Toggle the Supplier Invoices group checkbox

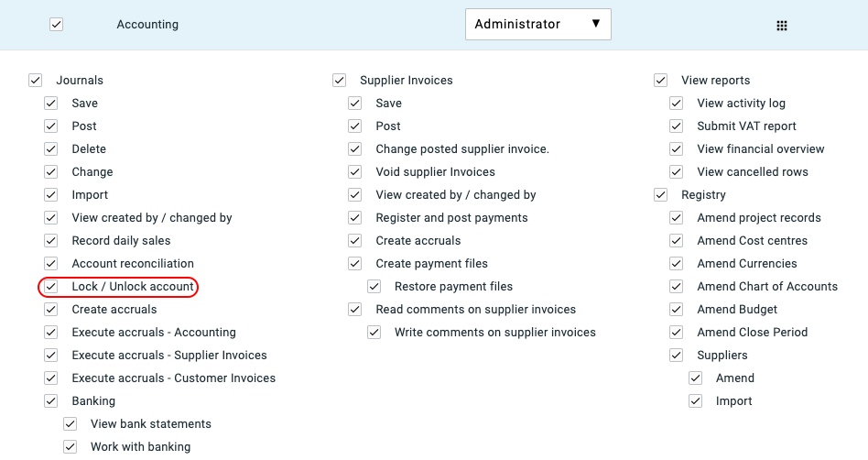[340, 81]
